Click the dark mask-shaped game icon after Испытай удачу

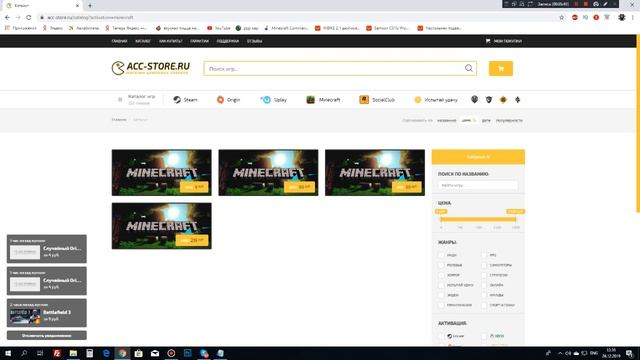click(474, 99)
